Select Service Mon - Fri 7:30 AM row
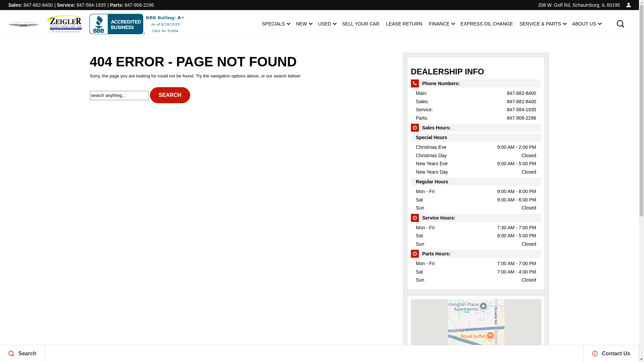644x362 pixels. (476, 228)
